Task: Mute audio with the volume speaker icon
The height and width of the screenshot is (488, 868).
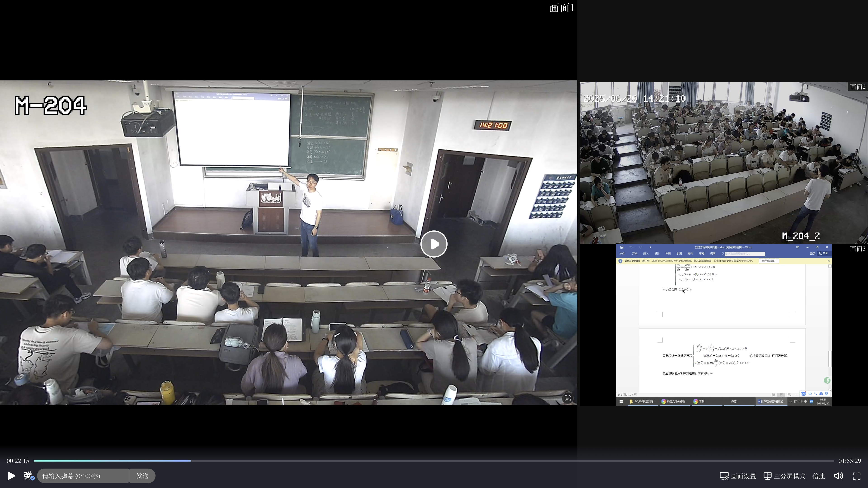Action: click(838, 476)
